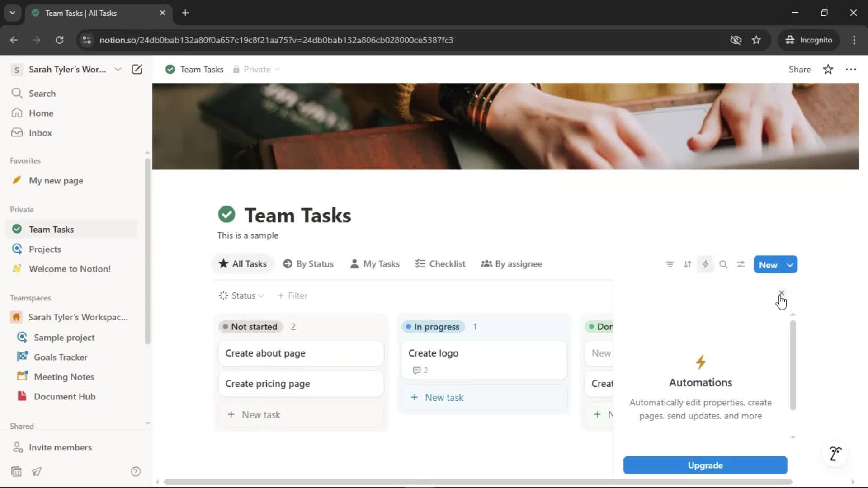Open the Private sharing dropdown
868x488 pixels.
(x=256, y=69)
